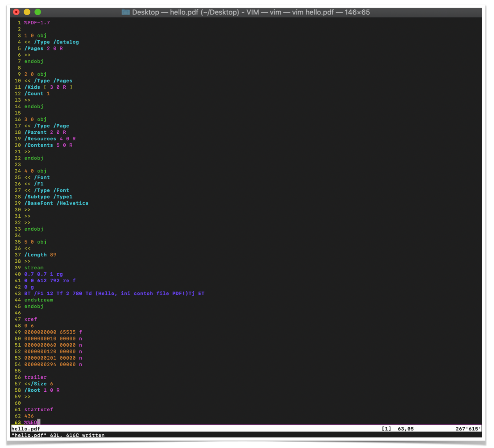Click the "0 g" line
The width and height of the screenshot is (494, 448).
(29, 287)
